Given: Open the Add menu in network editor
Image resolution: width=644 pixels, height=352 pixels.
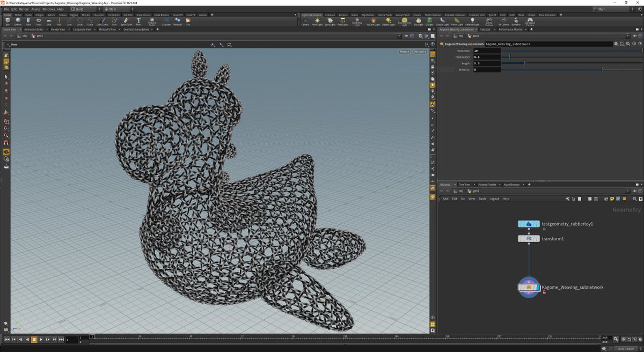Looking at the screenshot, I should tap(445, 199).
